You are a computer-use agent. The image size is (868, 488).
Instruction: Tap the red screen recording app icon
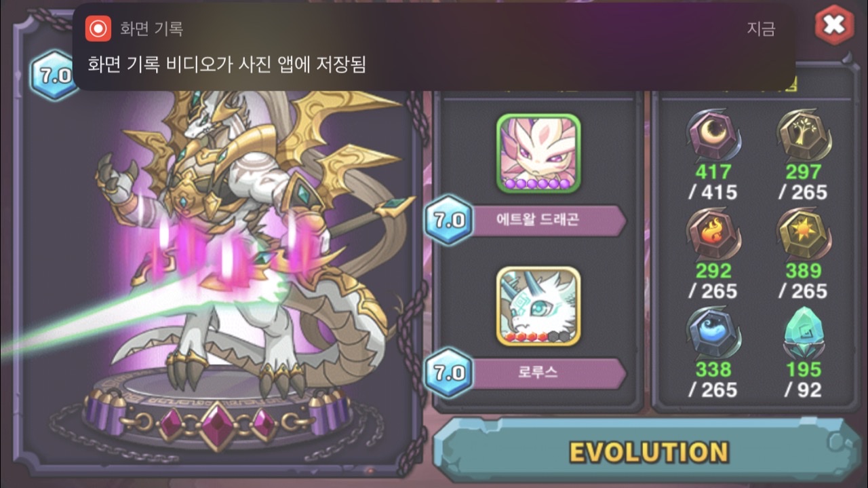coord(98,29)
